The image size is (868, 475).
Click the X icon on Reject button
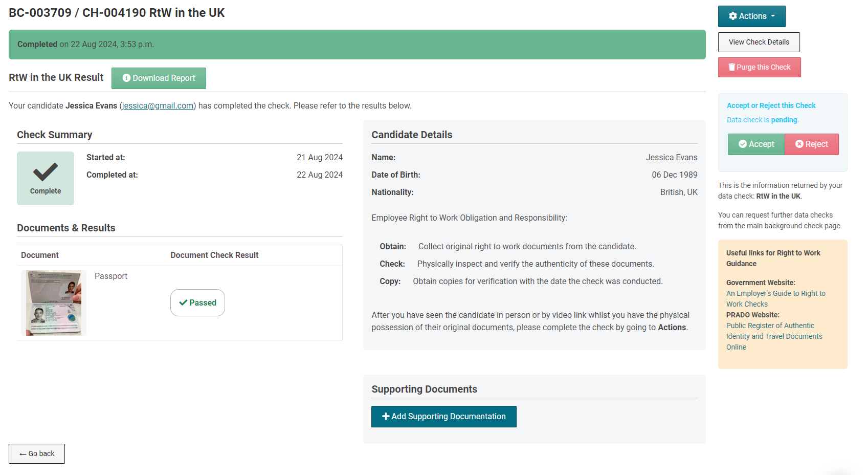[799, 144]
